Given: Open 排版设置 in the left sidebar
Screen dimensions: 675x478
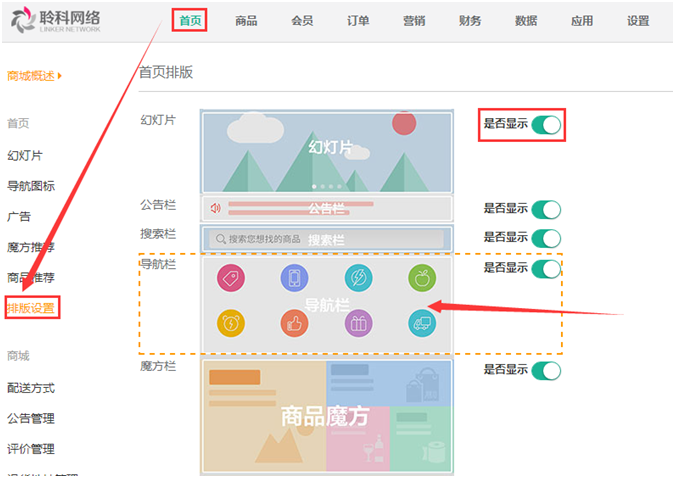Looking at the screenshot, I should (x=31, y=308).
